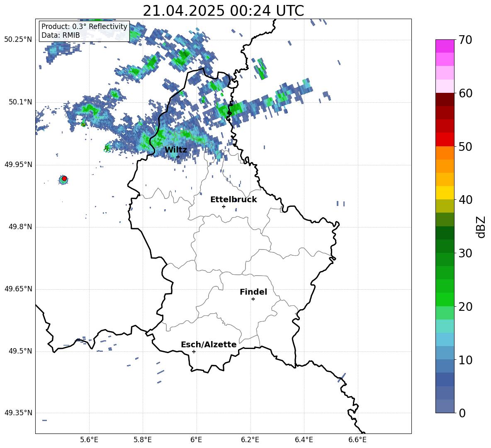Click the cross marker below Wiltz
The image size is (491, 448).
pos(178,157)
